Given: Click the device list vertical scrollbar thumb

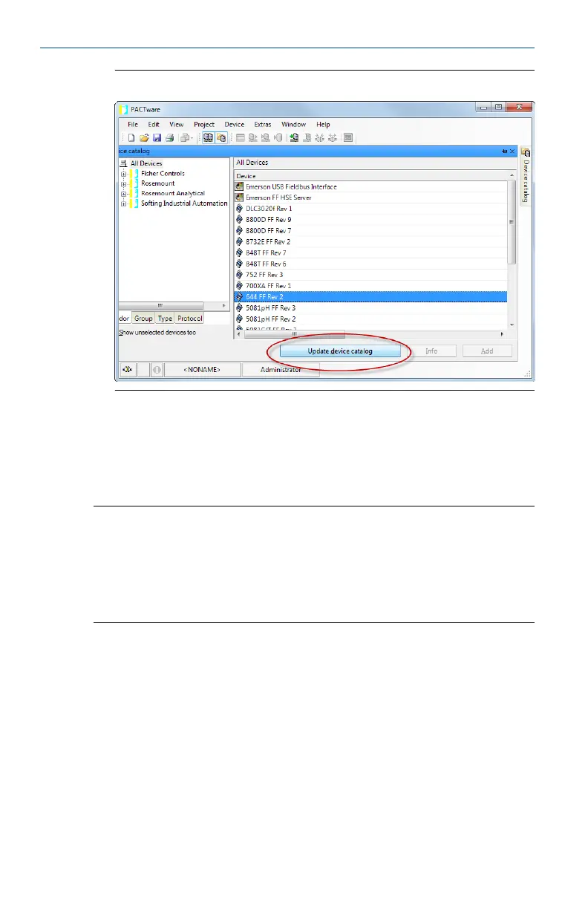Looking at the screenshot, I should (512, 222).
